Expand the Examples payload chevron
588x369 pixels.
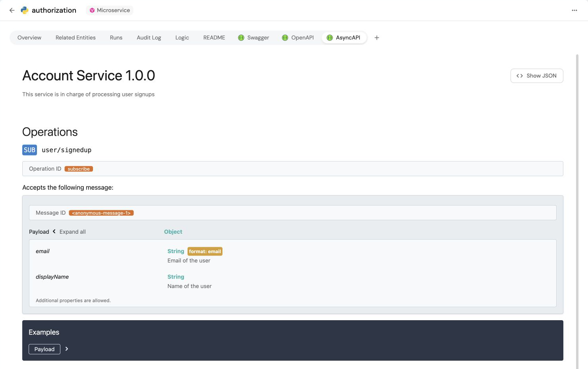(x=67, y=349)
